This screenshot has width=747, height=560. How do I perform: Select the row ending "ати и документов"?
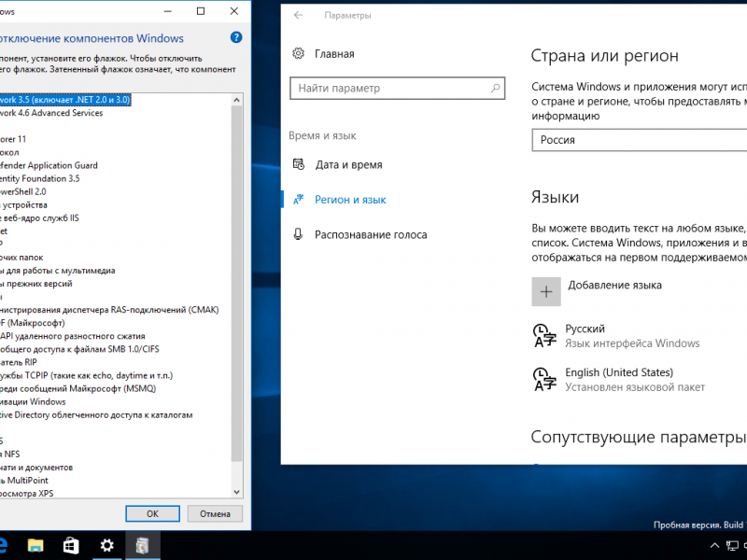pyautogui.click(x=36, y=468)
